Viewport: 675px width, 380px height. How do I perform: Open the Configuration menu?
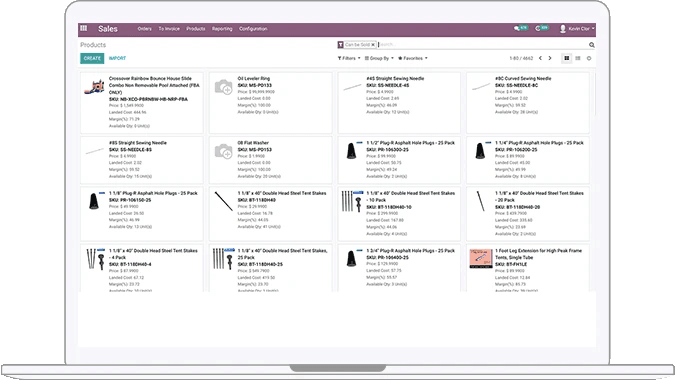[x=253, y=29]
